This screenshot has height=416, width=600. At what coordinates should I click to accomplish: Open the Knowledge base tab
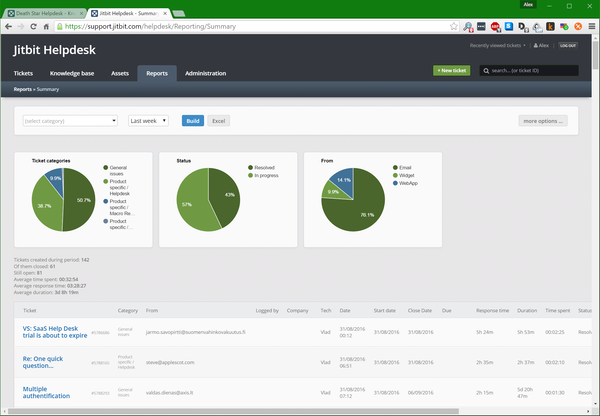point(72,73)
